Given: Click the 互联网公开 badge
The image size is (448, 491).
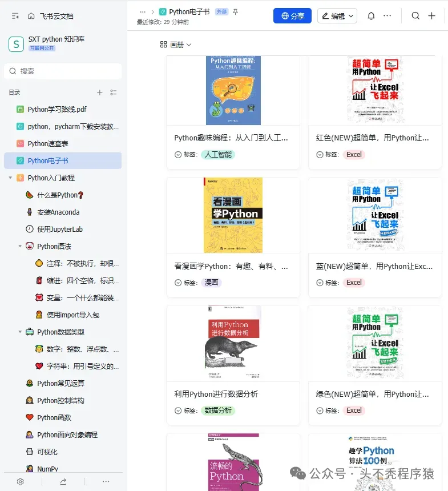Looking at the screenshot, I should [42, 48].
